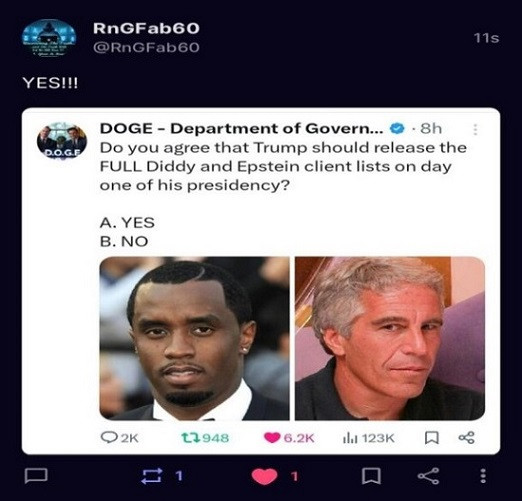The image size is (522, 501).
Task: Click the blue verified badge
Action: (x=397, y=128)
